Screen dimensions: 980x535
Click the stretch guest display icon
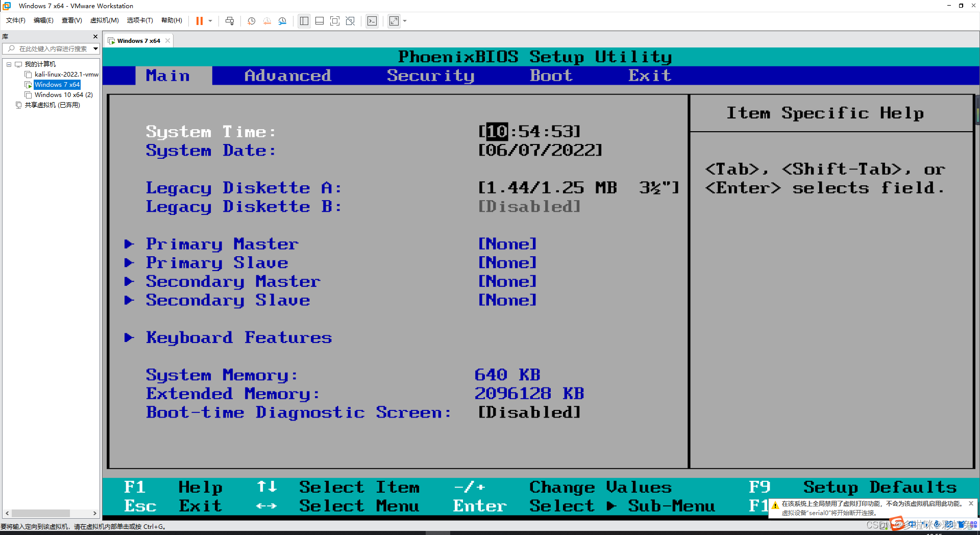click(394, 21)
